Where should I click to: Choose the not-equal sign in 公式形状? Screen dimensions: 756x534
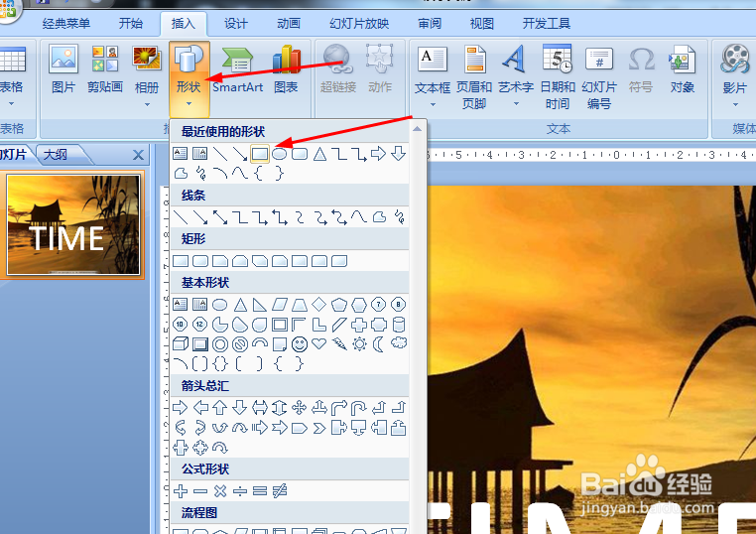click(280, 491)
